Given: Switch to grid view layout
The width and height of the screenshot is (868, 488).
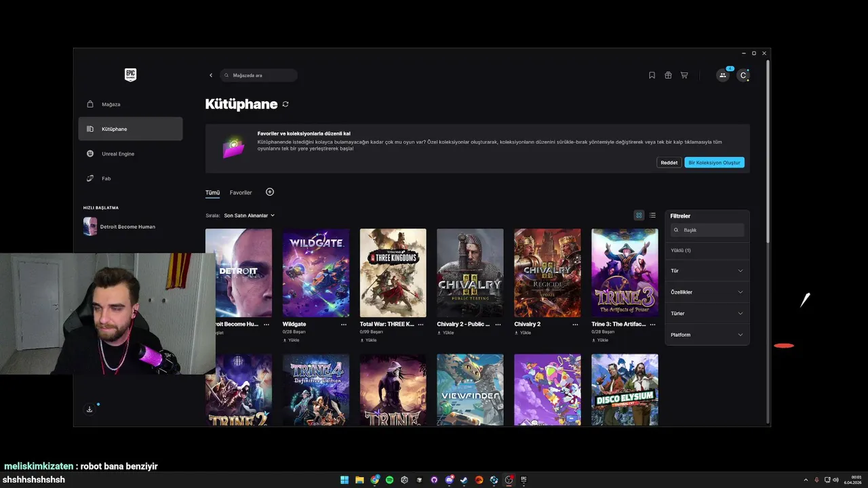Looking at the screenshot, I should (639, 216).
